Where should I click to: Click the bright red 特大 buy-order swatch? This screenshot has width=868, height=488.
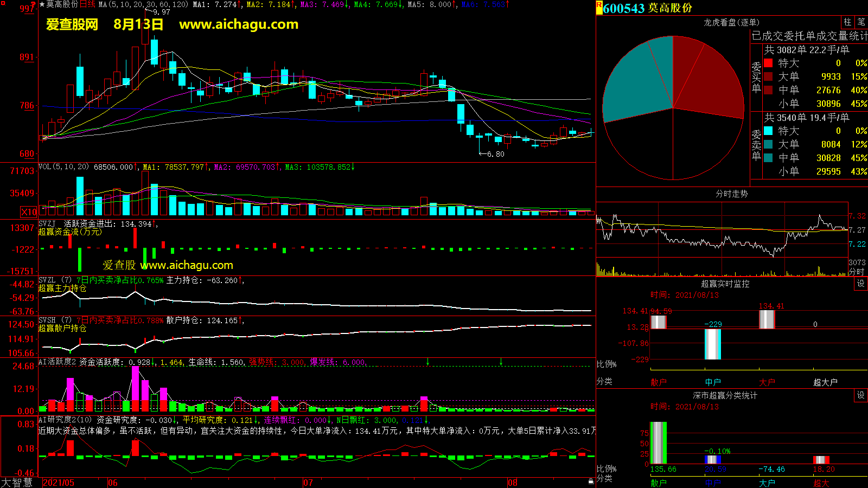pyautogui.click(x=768, y=63)
